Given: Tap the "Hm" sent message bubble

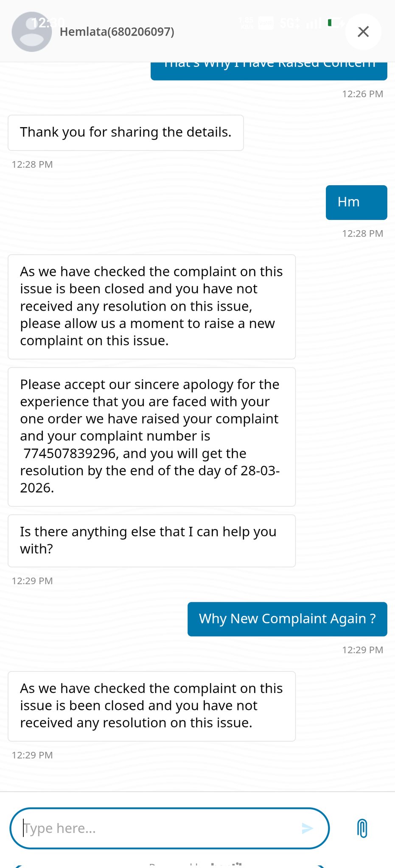Looking at the screenshot, I should (356, 202).
